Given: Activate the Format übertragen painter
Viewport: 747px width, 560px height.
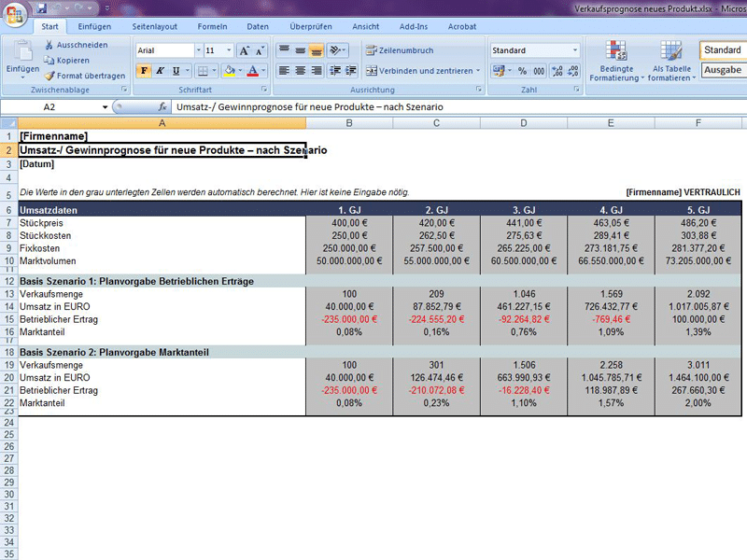Looking at the screenshot, I should point(85,76).
